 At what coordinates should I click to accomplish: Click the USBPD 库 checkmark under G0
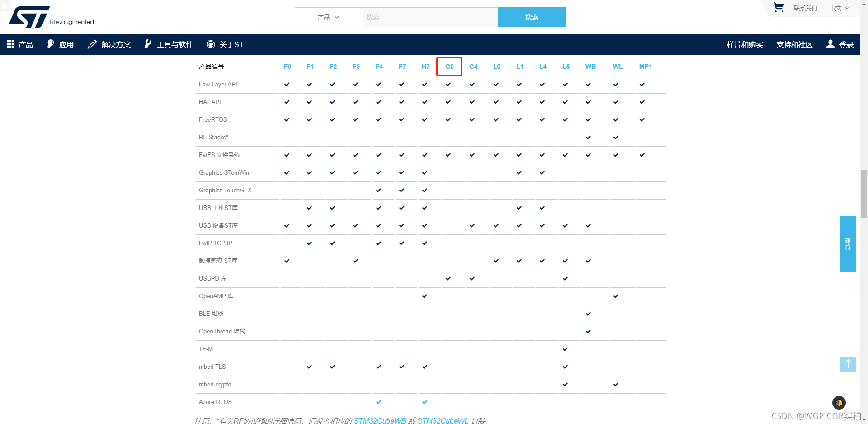[x=448, y=278]
